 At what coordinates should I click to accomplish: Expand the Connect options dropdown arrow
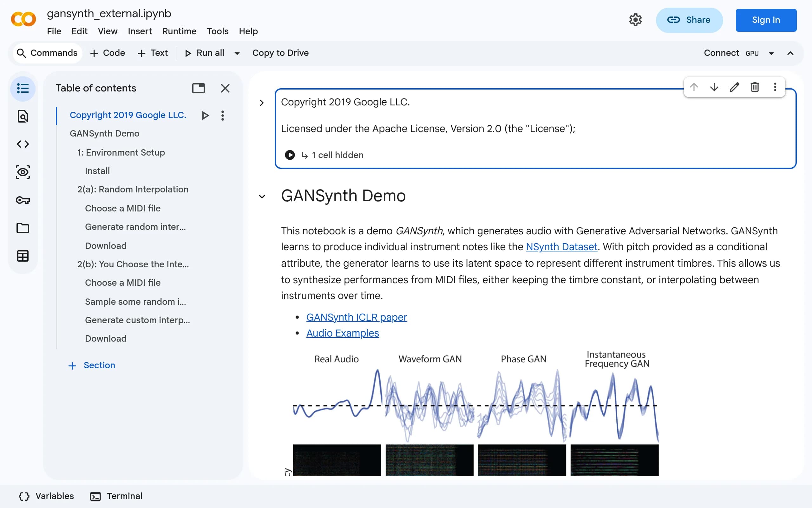(771, 53)
